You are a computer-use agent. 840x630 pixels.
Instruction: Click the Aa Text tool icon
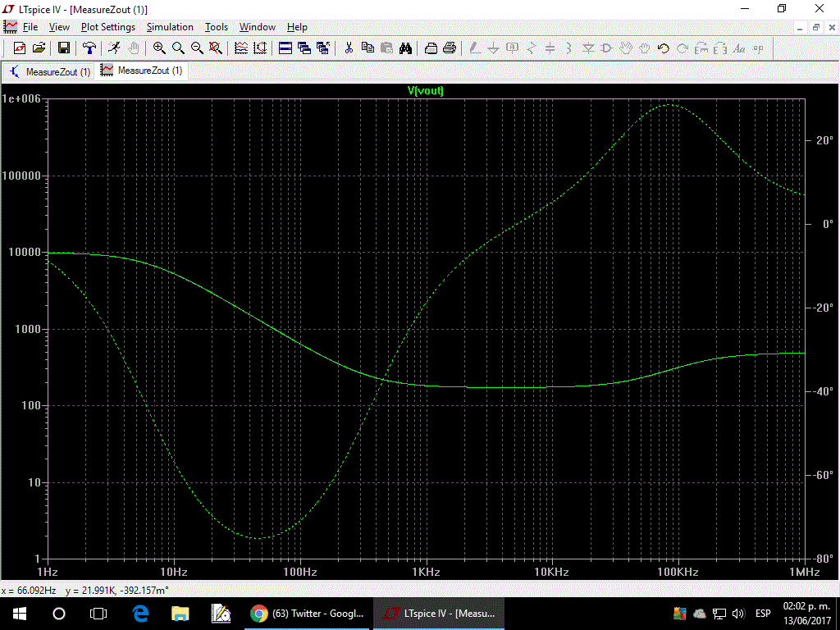click(739, 48)
